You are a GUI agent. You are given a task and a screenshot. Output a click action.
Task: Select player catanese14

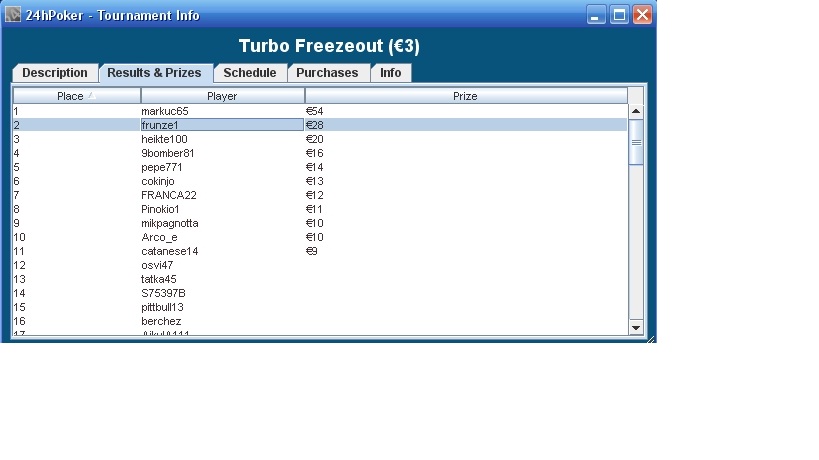click(170, 251)
